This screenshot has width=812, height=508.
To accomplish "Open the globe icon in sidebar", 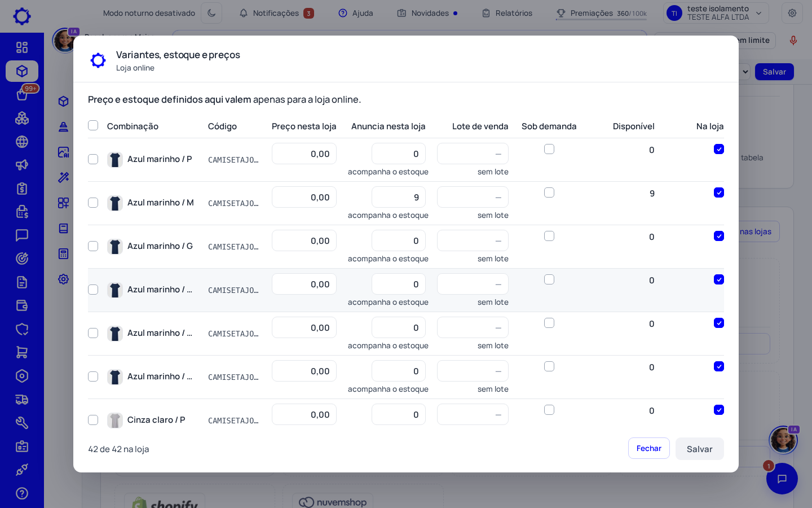I will (x=22, y=142).
